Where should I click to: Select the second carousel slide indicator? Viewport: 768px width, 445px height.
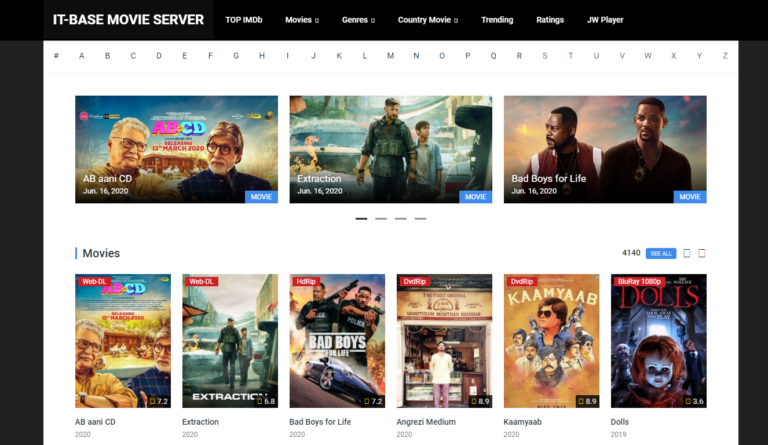[x=381, y=219]
